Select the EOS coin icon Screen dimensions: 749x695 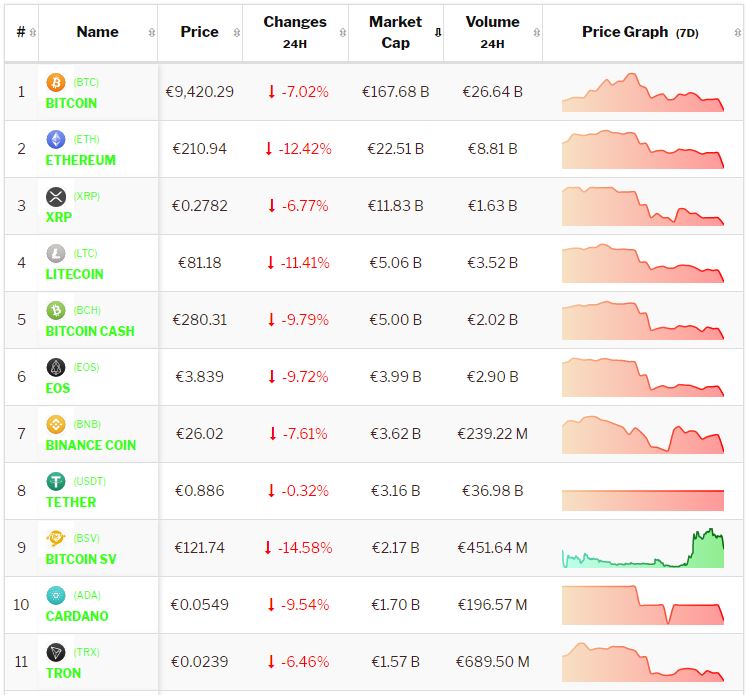click(x=56, y=367)
